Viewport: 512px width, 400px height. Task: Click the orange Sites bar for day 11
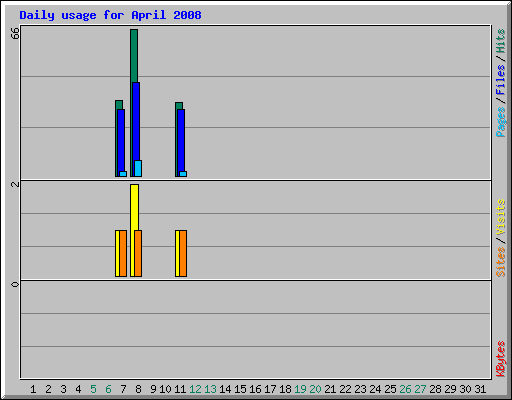(183, 253)
